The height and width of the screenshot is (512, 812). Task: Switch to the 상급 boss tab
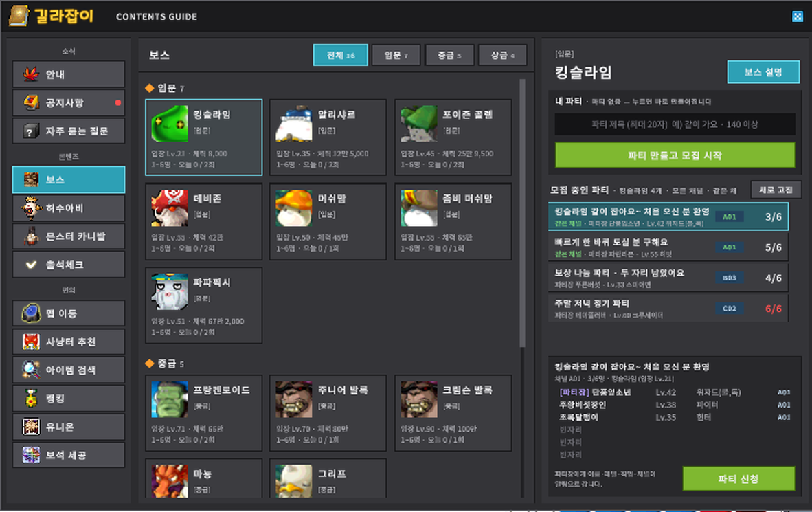click(x=502, y=55)
